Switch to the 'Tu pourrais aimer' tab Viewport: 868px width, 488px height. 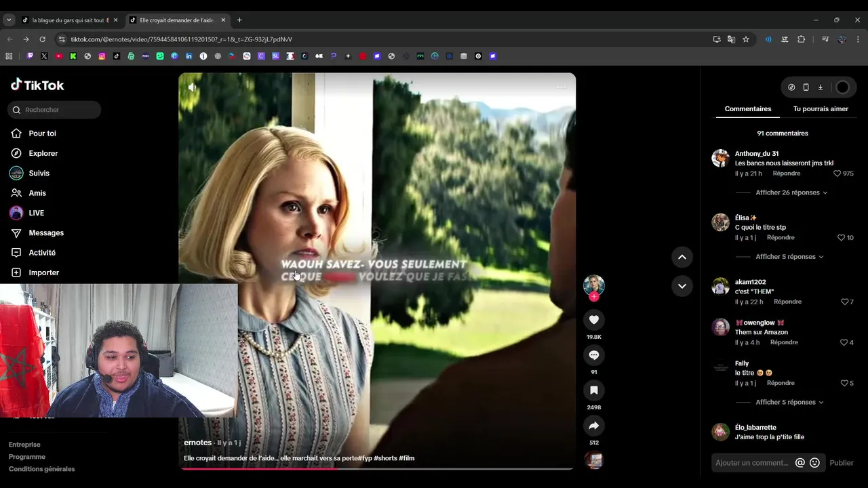coord(821,108)
